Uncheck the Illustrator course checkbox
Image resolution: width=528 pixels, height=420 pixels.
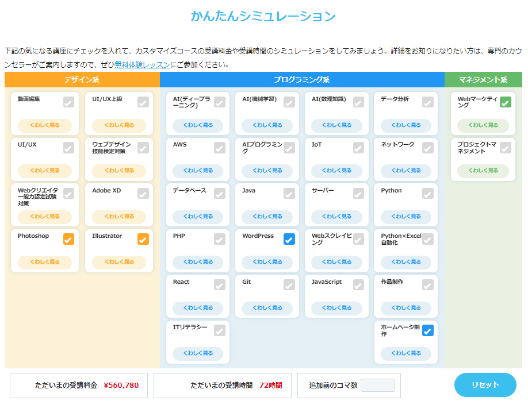point(143,239)
